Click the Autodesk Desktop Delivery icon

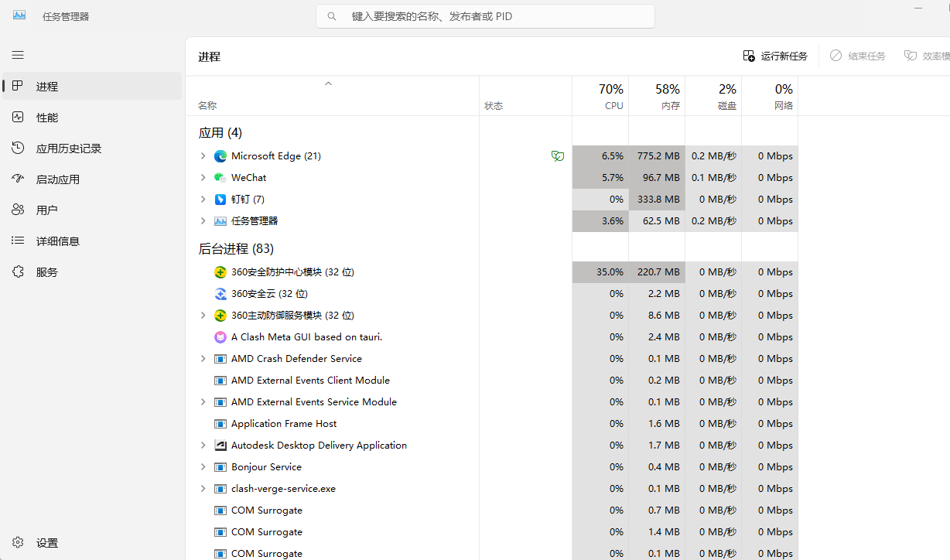pos(220,446)
